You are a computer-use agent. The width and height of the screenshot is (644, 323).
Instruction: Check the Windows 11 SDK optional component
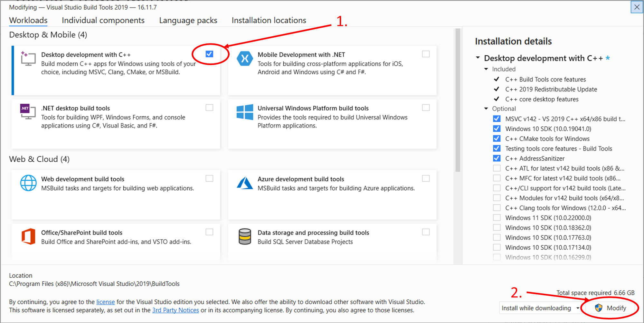(497, 218)
